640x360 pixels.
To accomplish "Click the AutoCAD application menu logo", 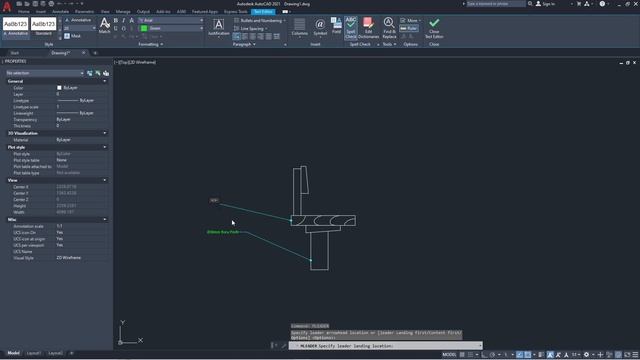I will click(x=7, y=6).
